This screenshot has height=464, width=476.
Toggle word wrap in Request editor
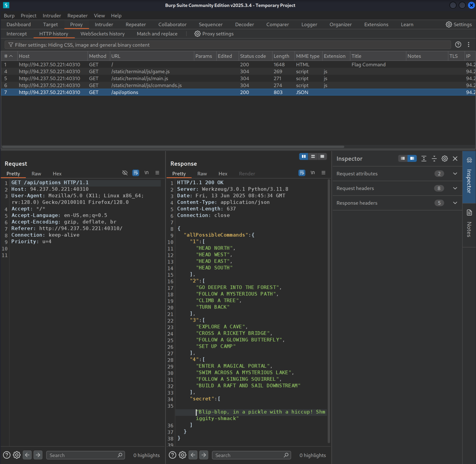[x=135, y=173]
